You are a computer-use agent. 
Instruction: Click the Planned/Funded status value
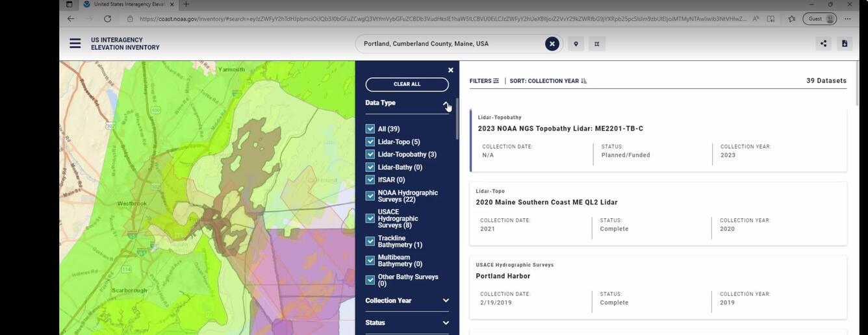coord(626,155)
